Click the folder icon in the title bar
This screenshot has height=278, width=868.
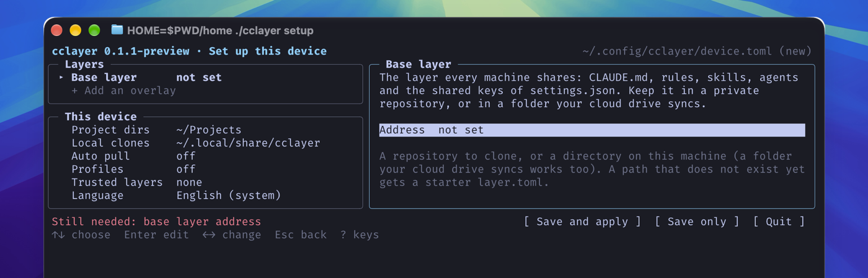pos(117,30)
